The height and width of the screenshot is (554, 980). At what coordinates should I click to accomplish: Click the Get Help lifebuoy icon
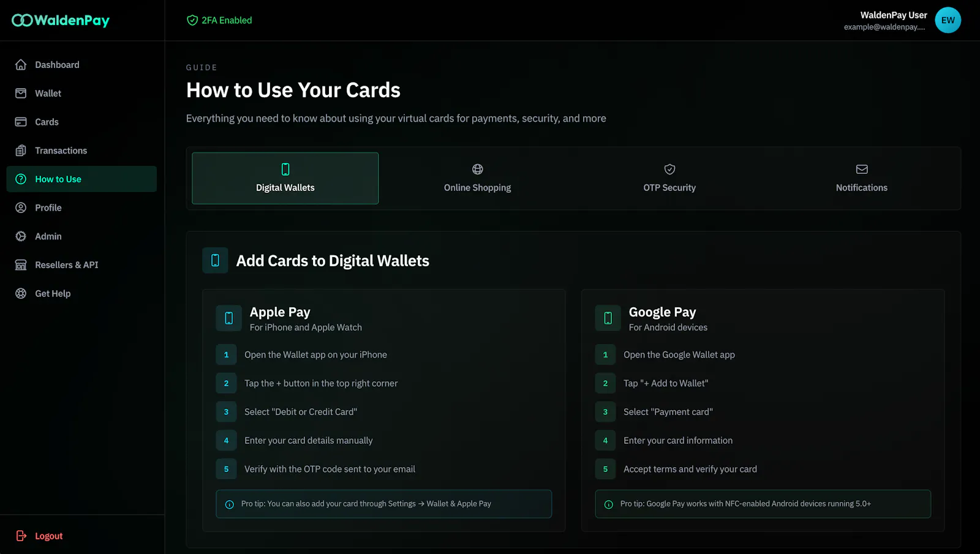(x=21, y=293)
